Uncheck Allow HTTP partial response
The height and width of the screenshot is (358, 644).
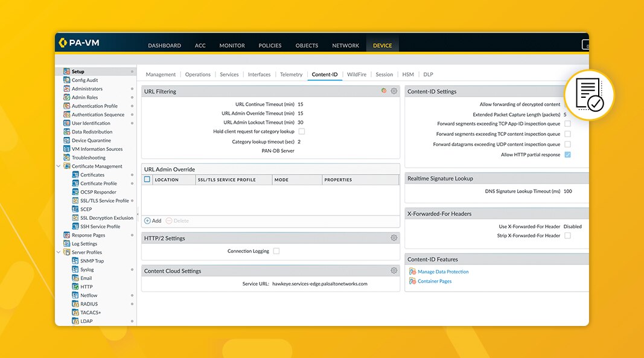(x=567, y=155)
